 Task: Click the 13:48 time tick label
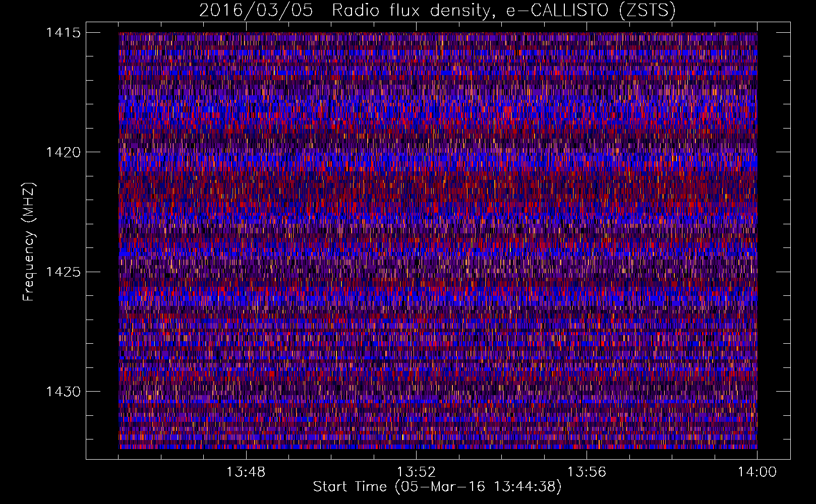pyautogui.click(x=246, y=472)
